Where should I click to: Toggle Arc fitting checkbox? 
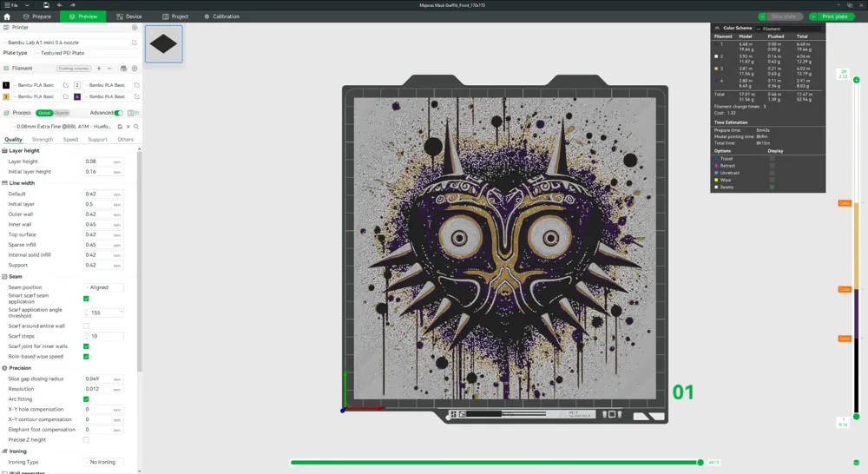click(86, 399)
